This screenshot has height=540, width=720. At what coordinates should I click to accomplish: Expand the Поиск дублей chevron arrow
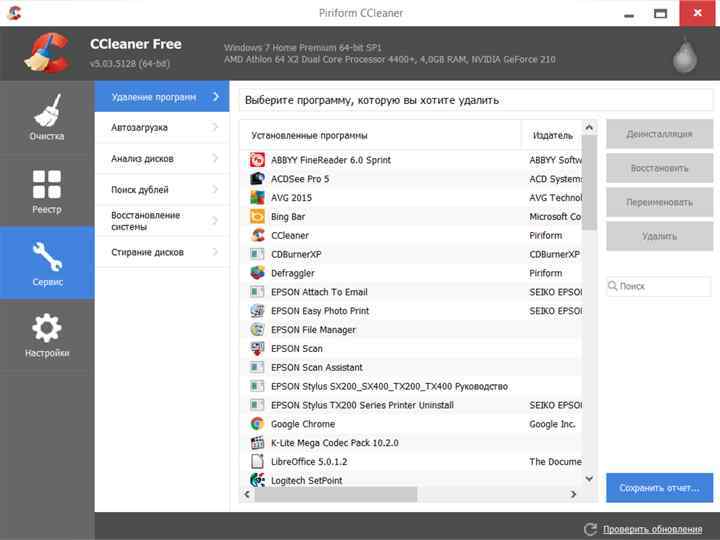point(215,190)
